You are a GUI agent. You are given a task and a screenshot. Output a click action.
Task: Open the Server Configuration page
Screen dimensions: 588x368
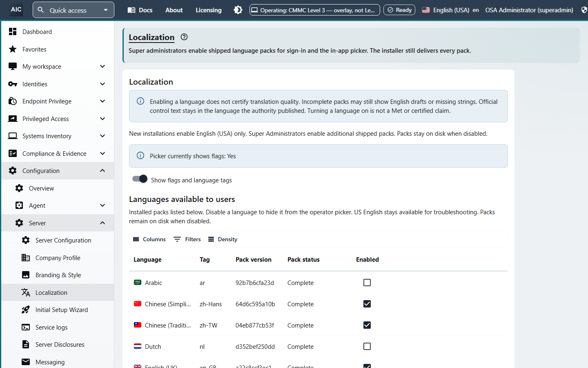[58, 240]
